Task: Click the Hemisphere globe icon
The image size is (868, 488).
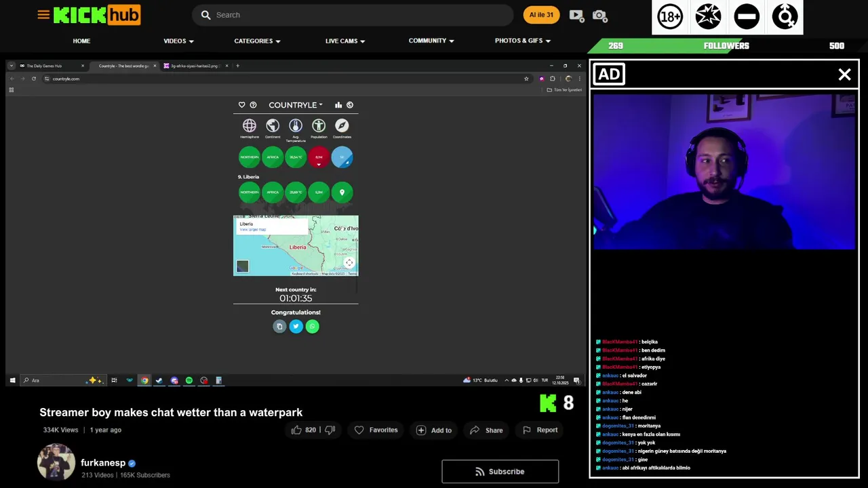Action: tap(250, 125)
